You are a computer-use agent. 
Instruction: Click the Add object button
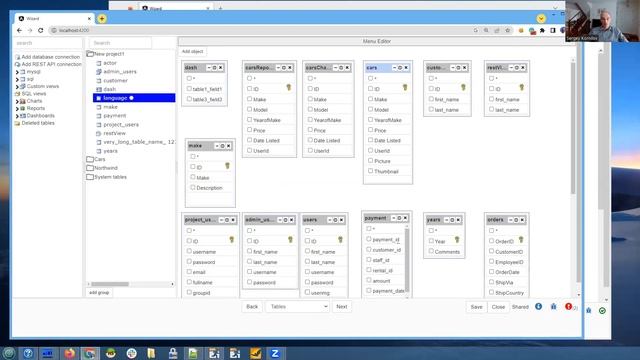(x=192, y=51)
